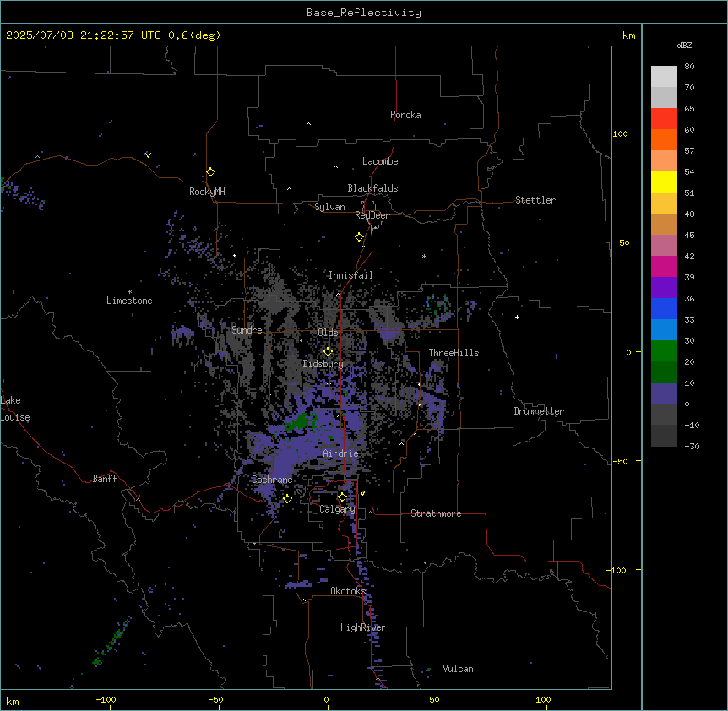The image size is (728, 711).
Task: Click the Didsbury label
Action: point(323,364)
